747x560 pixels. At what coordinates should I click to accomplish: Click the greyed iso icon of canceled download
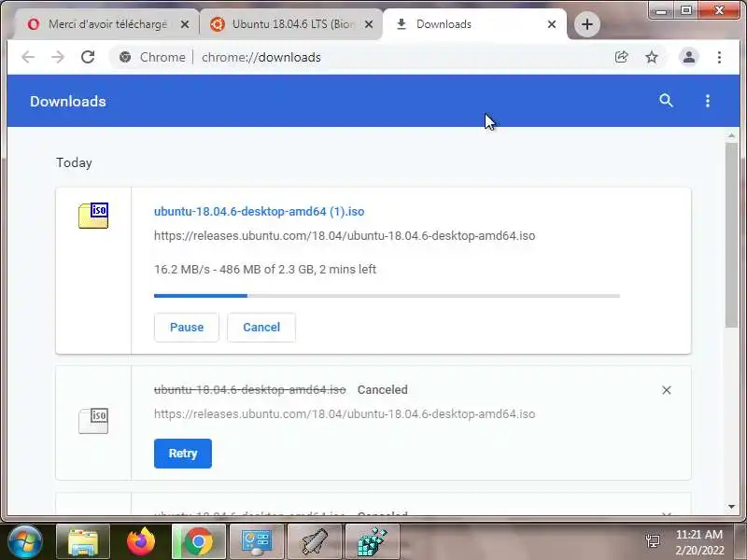(x=93, y=421)
